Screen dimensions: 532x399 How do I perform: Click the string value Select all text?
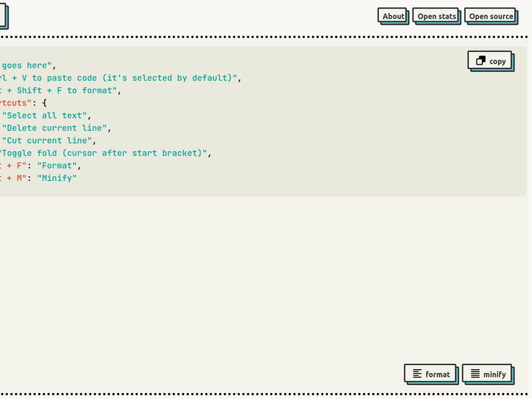pos(46,115)
